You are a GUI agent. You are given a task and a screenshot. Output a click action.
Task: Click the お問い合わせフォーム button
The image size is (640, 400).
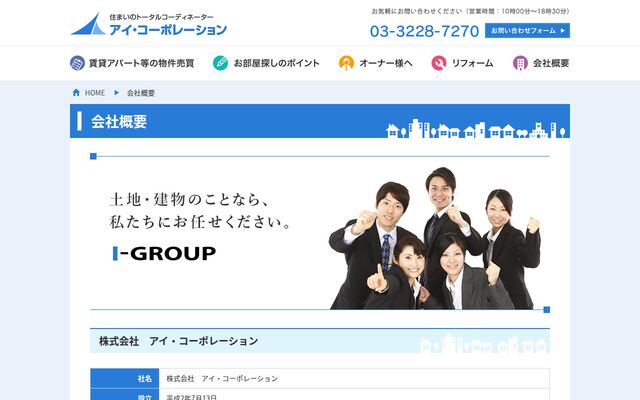point(527,31)
